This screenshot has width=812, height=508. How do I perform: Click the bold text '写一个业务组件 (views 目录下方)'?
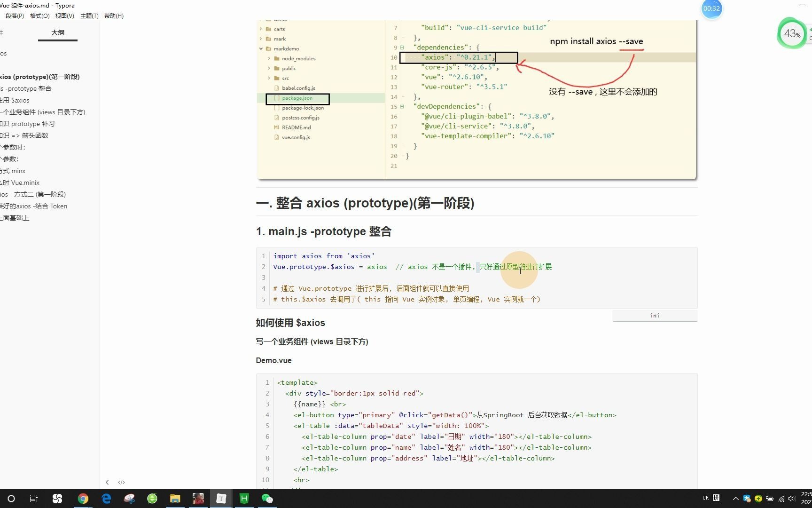(312, 341)
